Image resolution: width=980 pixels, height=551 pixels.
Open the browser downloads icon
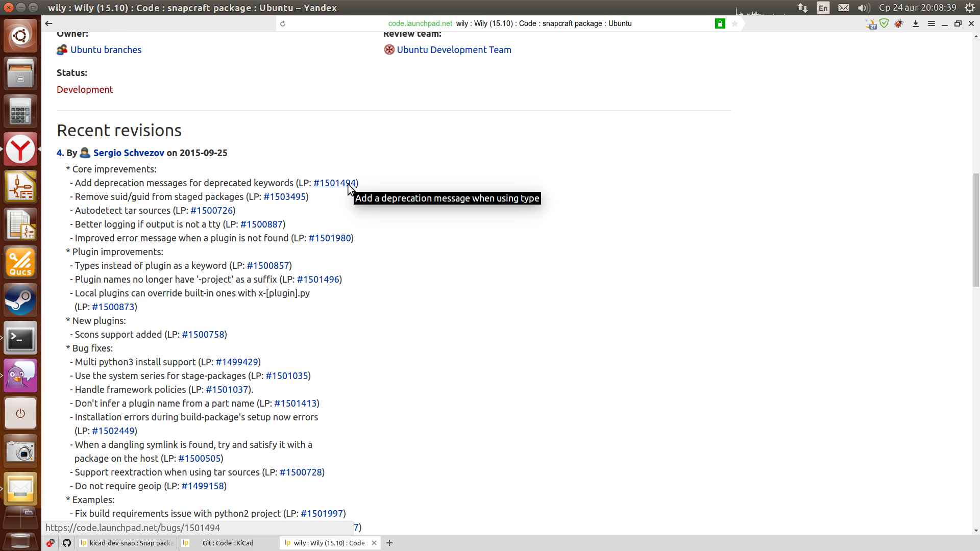[x=916, y=23]
